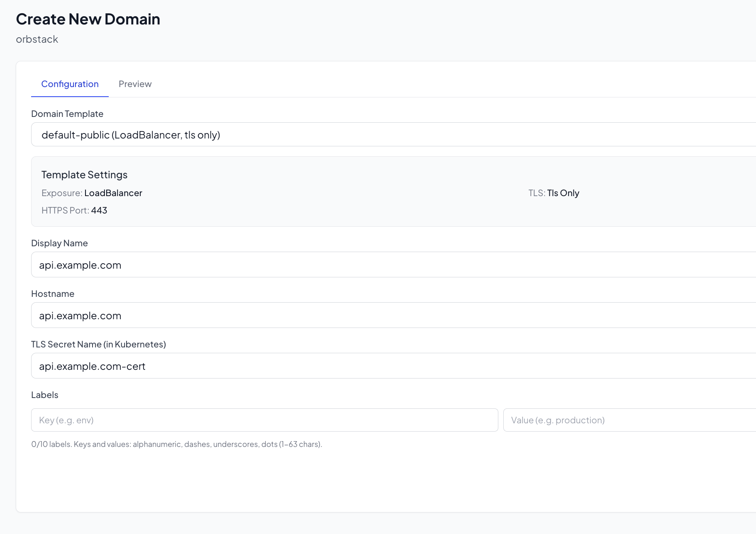The image size is (756, 534).
Task: Click the Hostname field label
Action: pyautogui.click(x=53, y=294)
